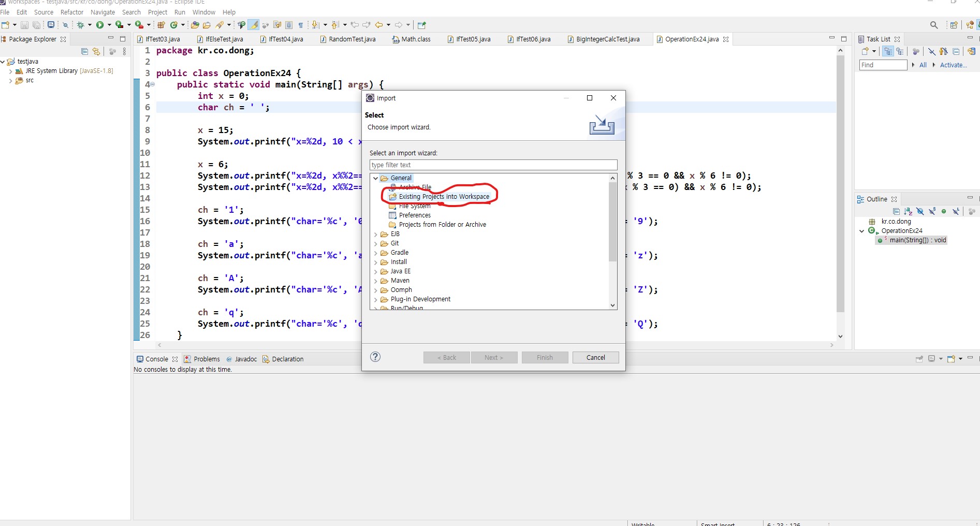Click the Save icon in main toolbar

24,25
